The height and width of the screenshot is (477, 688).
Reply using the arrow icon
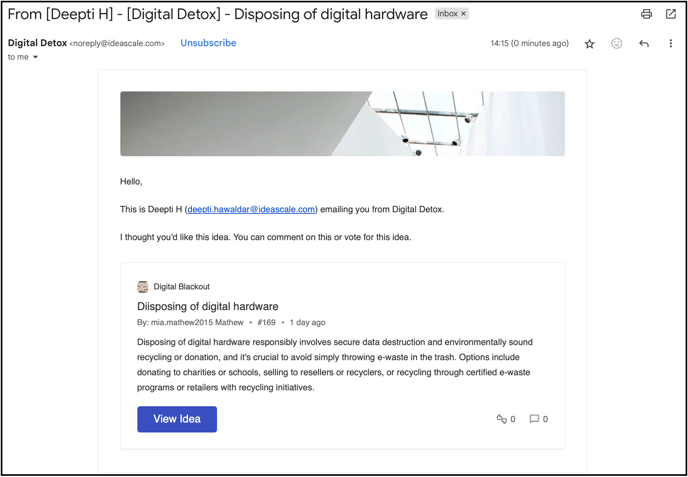pos(644,43)
